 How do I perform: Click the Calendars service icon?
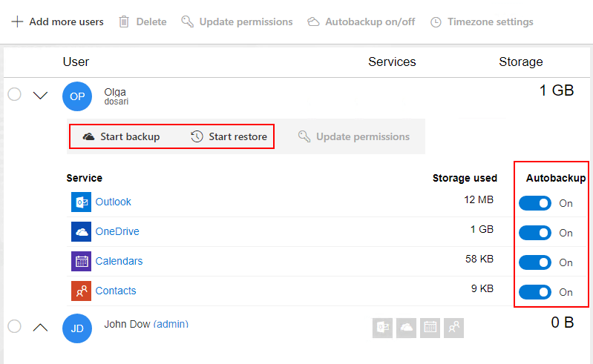pos(81,261)
